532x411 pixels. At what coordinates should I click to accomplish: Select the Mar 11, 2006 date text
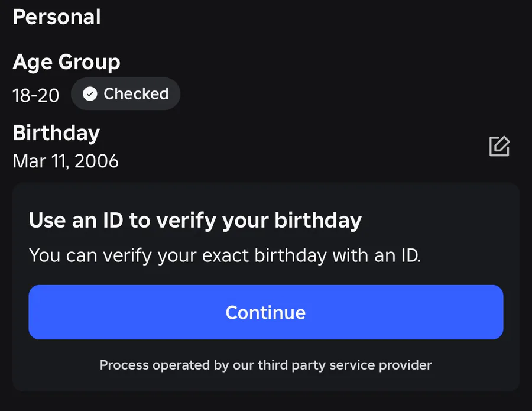(x=66, y=161)
